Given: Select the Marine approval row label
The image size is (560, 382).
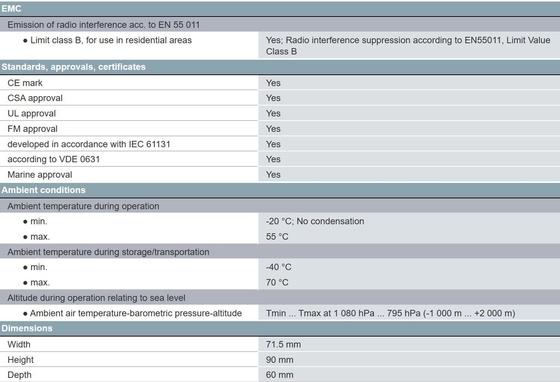Looking at the screenshot, I should point(40,175).
